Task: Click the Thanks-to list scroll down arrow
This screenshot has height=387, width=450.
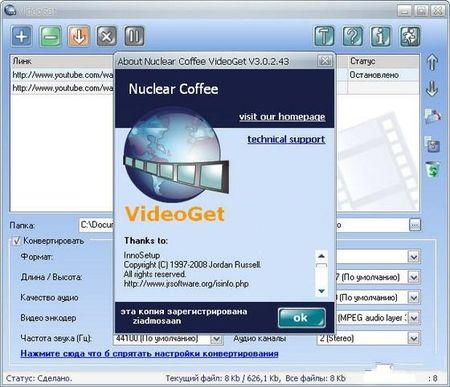Action: pos(321,291)
